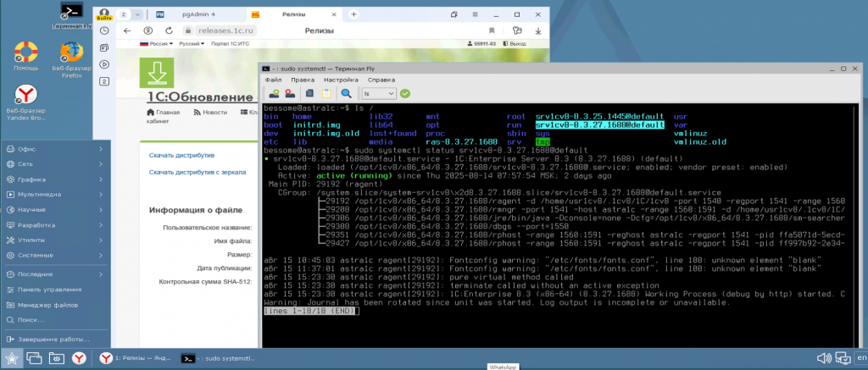Close the Релизы browser tab

pyautogui.click(x=336, y=14)
